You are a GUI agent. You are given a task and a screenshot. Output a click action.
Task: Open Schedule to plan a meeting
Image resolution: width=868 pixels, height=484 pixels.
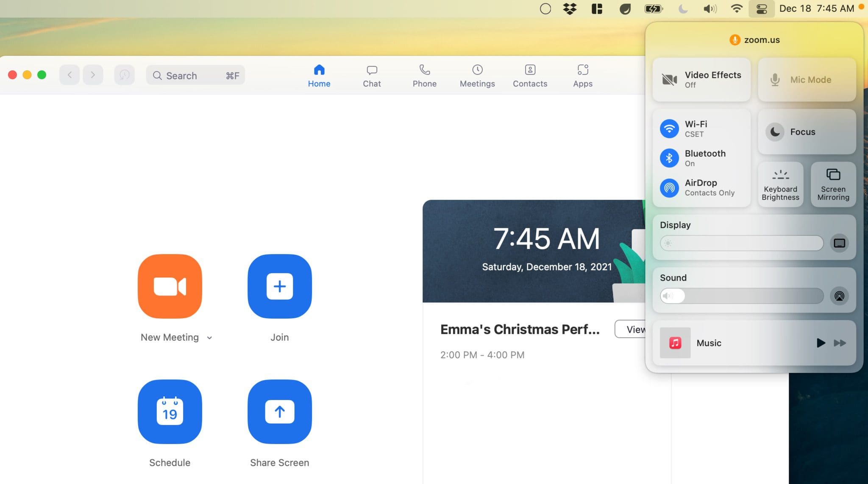[170, 411]
